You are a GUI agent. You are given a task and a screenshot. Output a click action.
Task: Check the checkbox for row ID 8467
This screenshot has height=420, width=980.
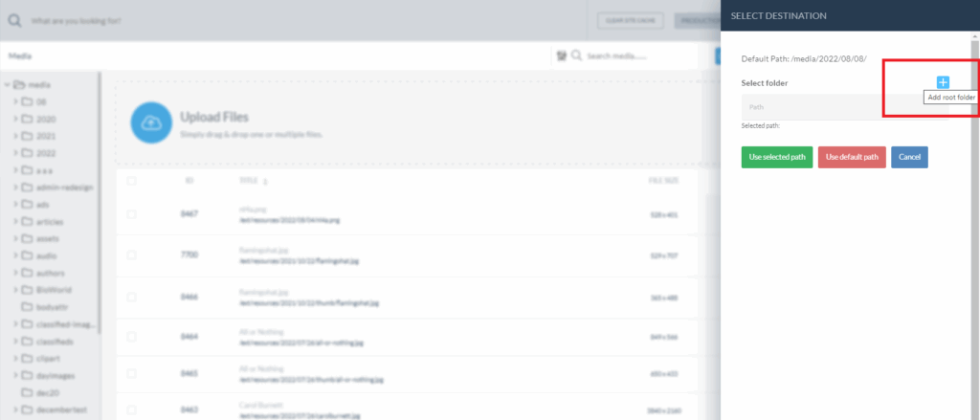[131, 213]
